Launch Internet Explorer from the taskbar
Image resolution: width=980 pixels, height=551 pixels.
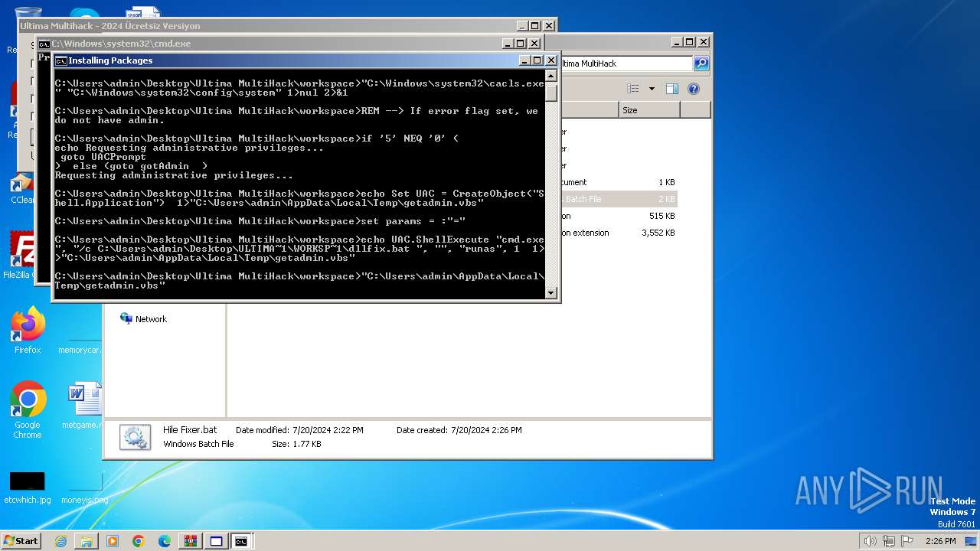(60, 541)
